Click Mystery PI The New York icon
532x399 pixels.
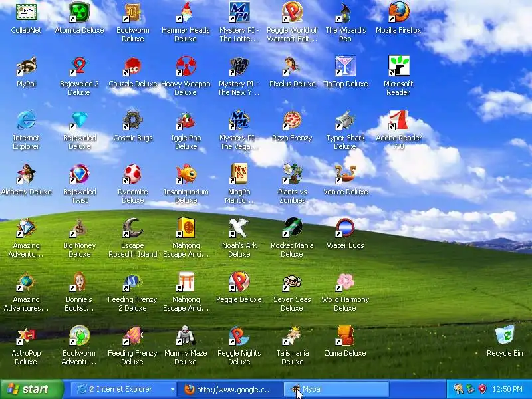[239, 66]
